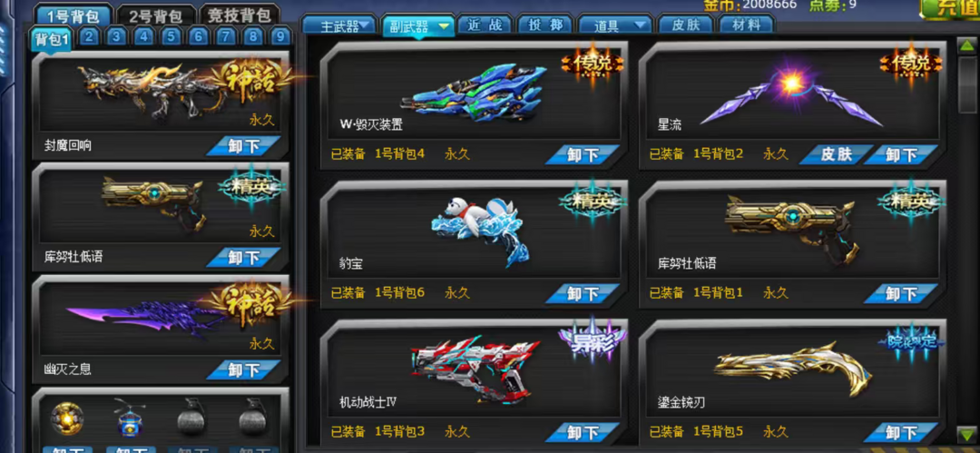
Task: Switch to 2号背包 tab
Action: tap(156, 16)
